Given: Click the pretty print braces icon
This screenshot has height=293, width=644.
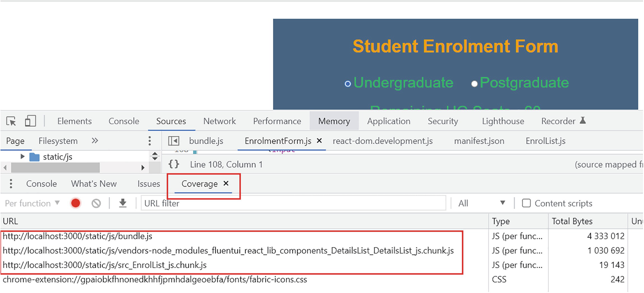Looking at the screenshot, I should (174, 164).
